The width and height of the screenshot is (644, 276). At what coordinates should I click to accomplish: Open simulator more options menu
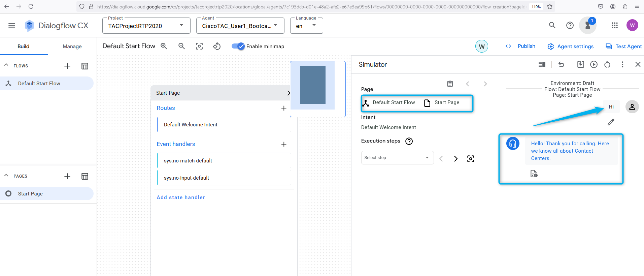point(622,64)
